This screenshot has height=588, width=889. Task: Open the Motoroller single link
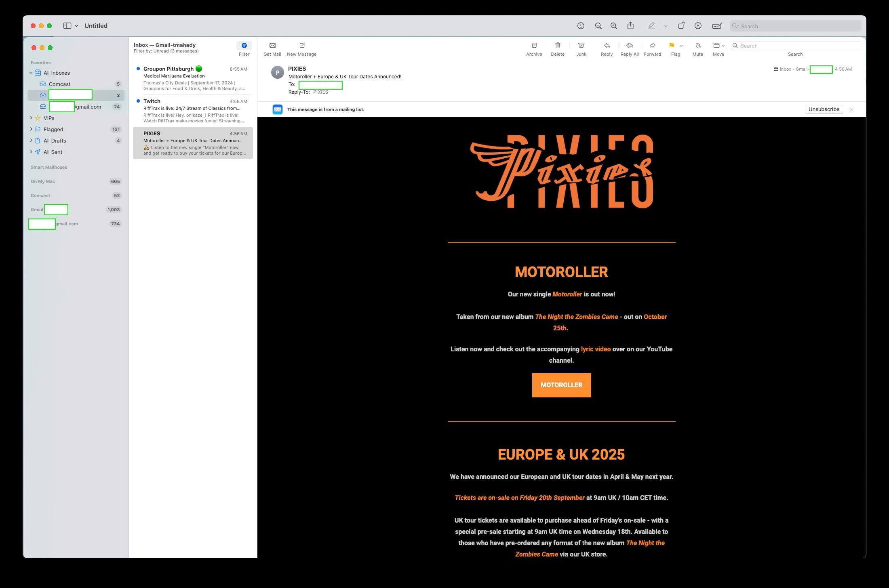click(x=567, y=294)
